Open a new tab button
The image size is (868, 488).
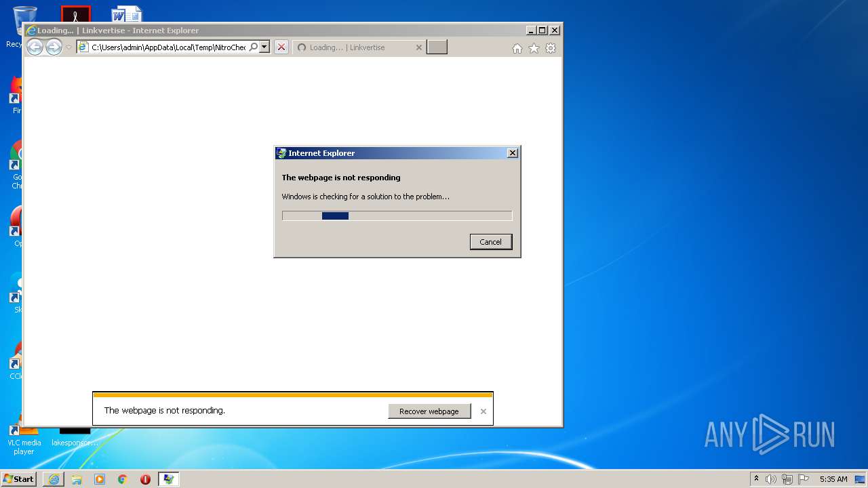(437, 47)
